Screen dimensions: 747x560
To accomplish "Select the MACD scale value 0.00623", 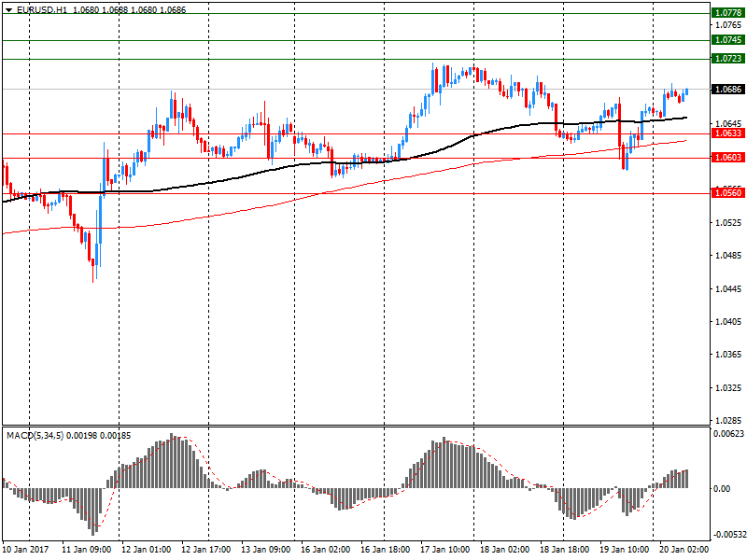I will point(728,434).
